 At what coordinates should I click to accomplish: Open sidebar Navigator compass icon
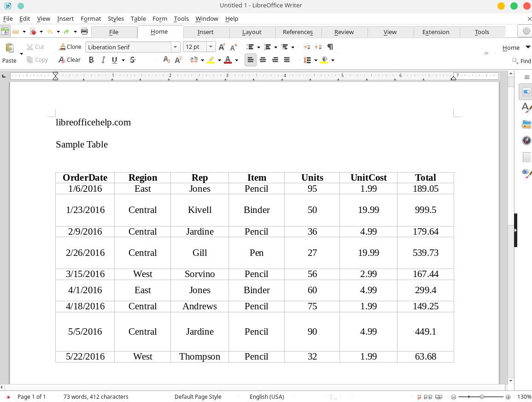coord(526,140)
